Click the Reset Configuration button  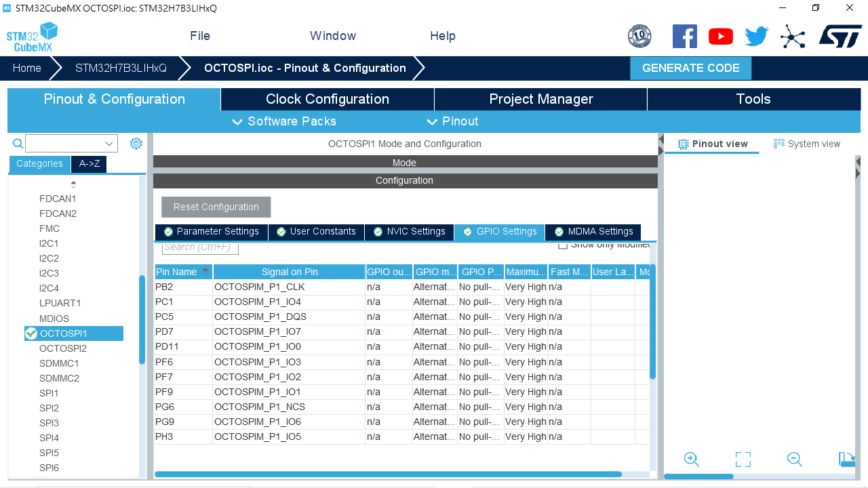[x=216, y=207]
